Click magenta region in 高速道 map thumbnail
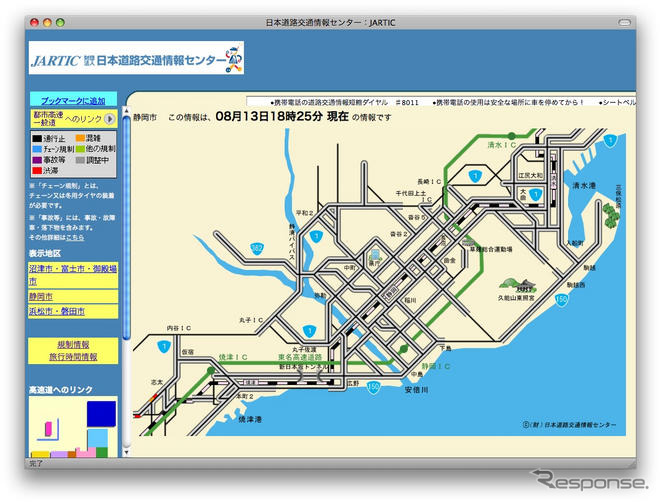 pos(48,429)
